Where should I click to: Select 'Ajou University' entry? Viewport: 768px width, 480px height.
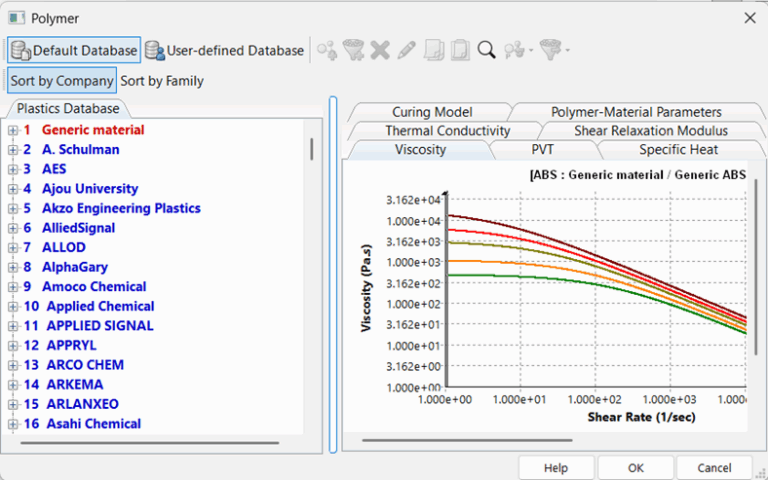pyautogui.click(x=90, y=189)
